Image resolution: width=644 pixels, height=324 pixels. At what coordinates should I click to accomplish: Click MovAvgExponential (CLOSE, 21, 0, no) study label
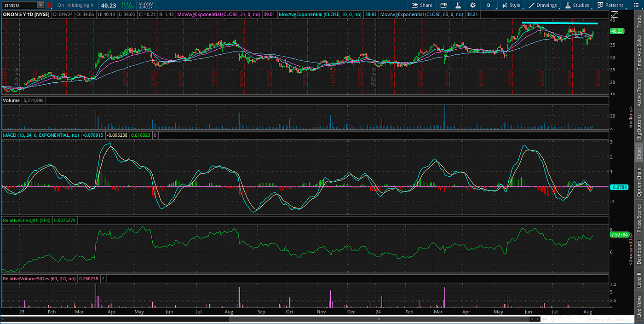pyautogui.click(x=219, y=15)
